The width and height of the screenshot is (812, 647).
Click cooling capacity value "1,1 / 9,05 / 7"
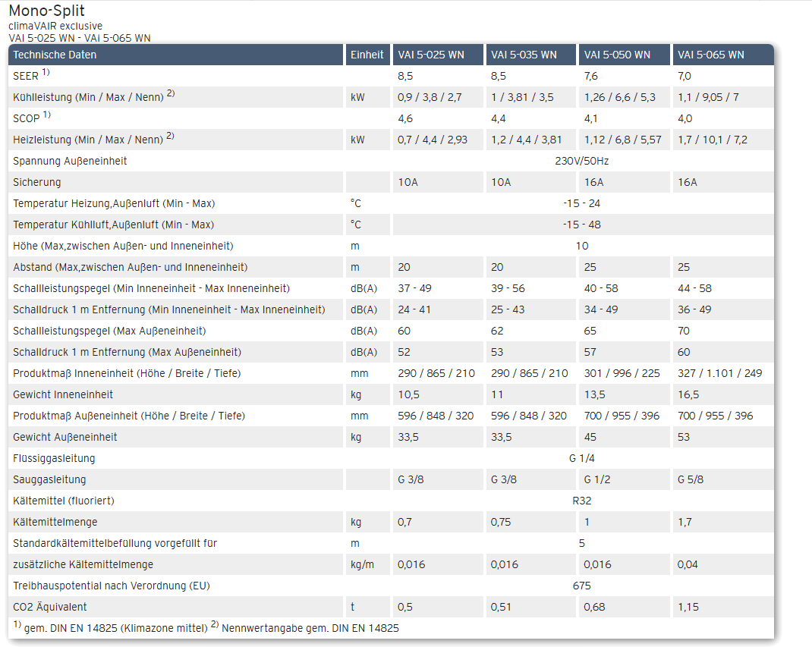pyautogui.click(x=709, y=97)
